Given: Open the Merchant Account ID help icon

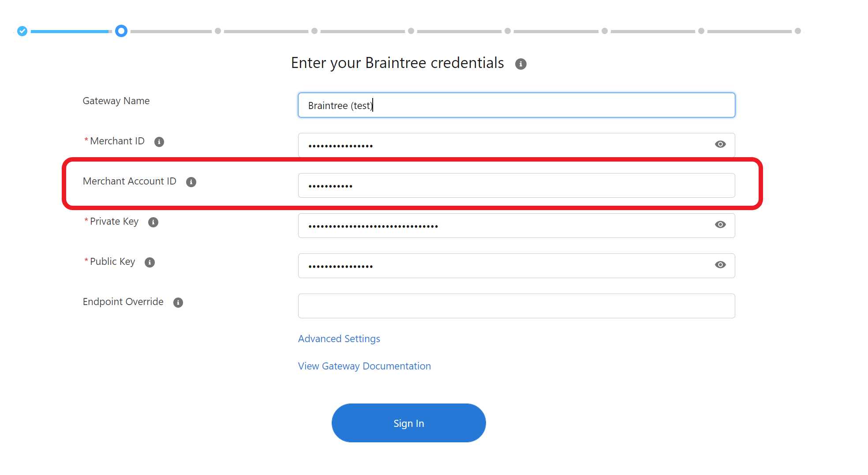Looking at the screenshot, I should (x=191, y=181).
